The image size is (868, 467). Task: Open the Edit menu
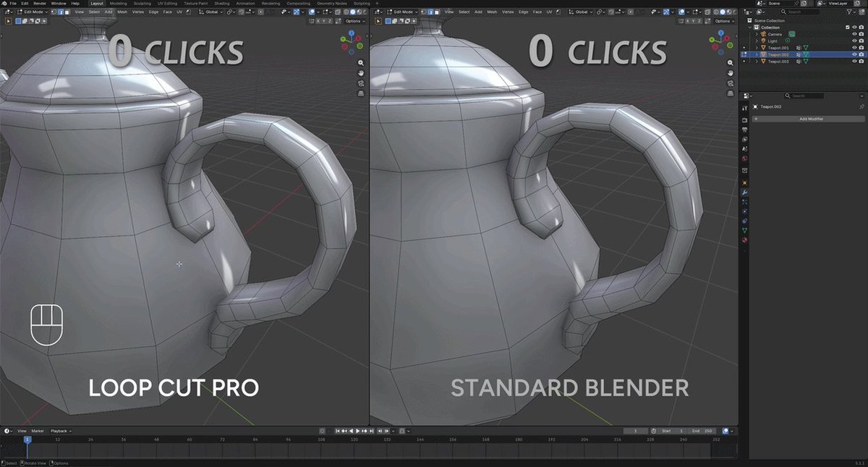click(25, 3)
